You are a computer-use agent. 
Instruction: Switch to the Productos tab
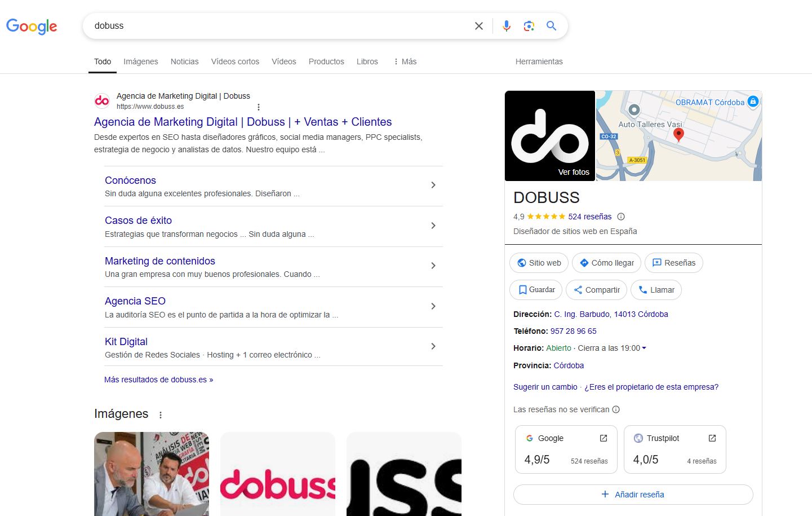[326, 61]
